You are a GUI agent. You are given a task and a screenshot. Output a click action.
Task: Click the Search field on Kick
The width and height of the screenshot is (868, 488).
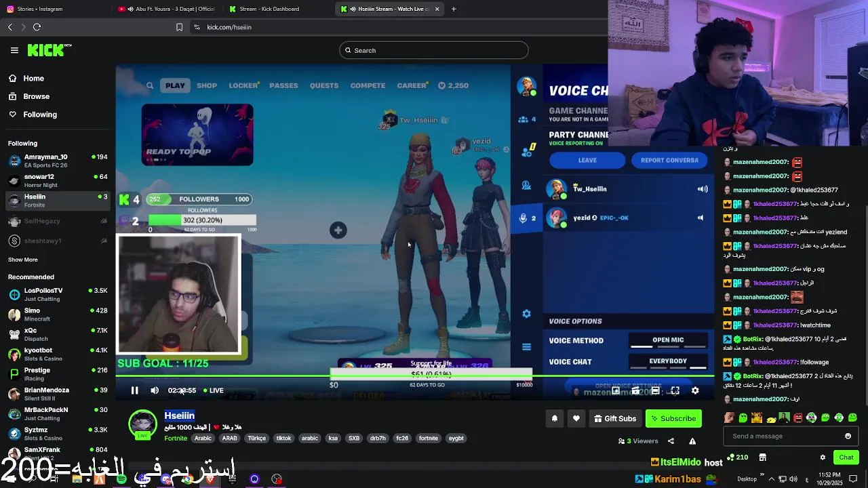tap(434, 50)
